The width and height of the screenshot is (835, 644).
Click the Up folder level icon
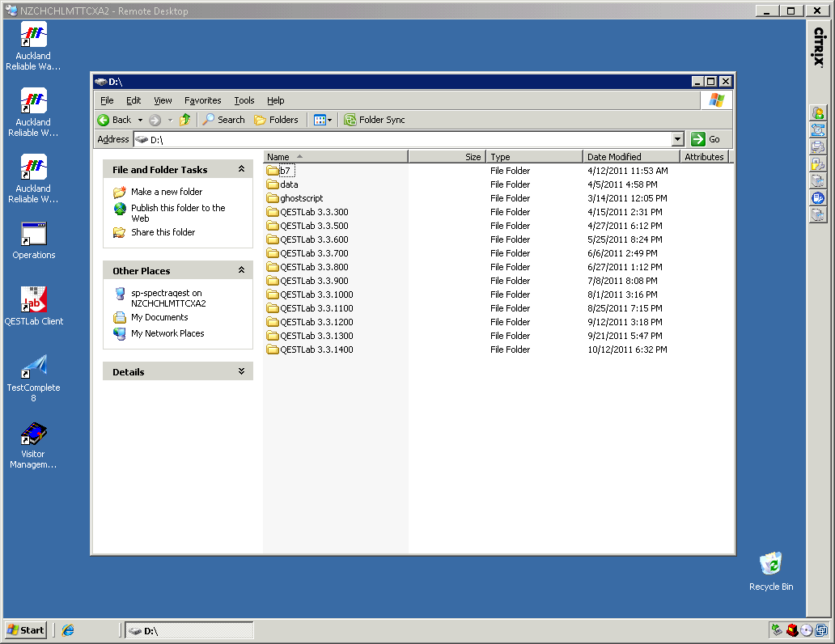tap(185, 120)
